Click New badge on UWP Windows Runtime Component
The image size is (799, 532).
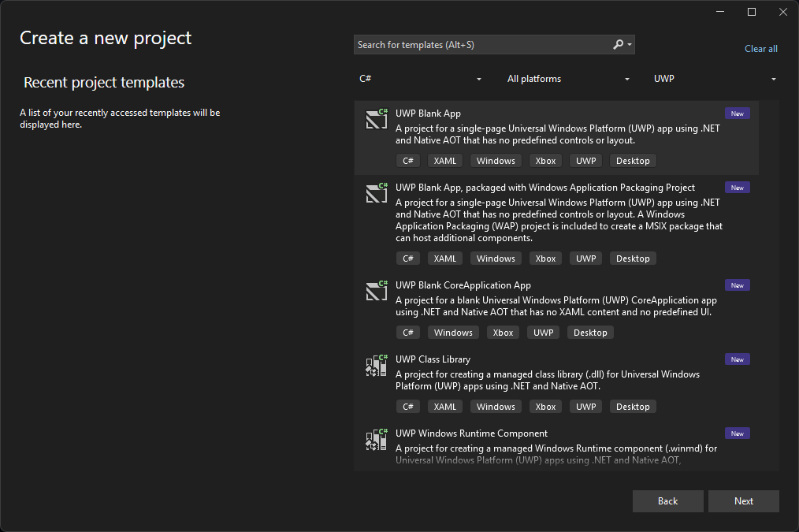[738, 433]
